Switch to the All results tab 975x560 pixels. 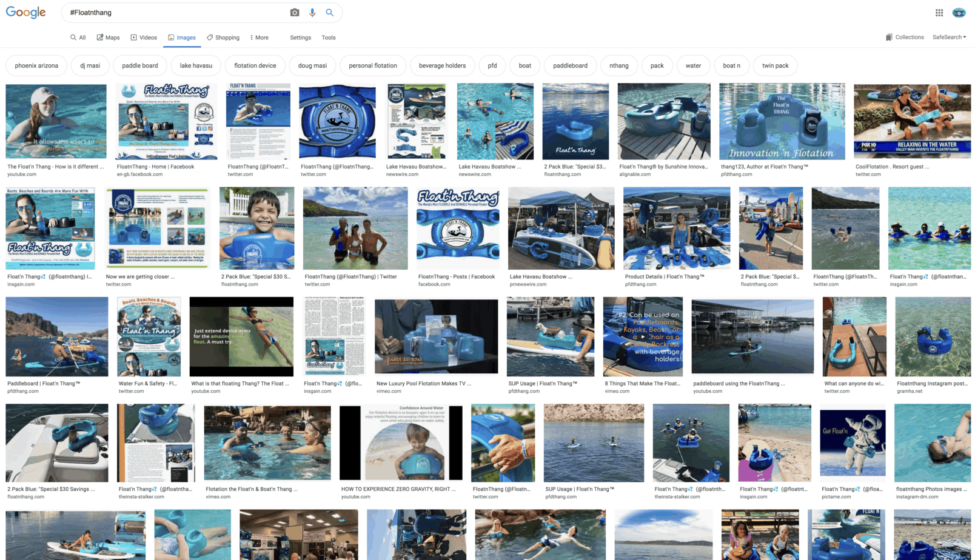(x=78, y=38)
